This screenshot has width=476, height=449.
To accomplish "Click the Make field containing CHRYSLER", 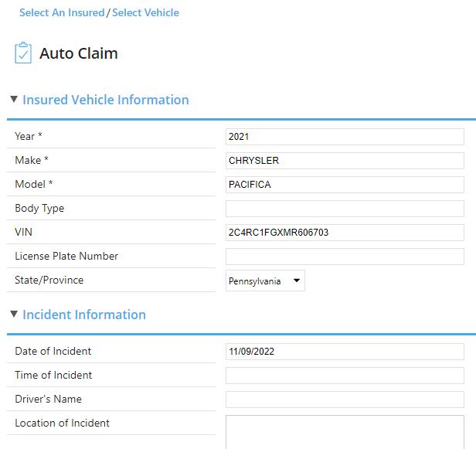I will (345, 161).
